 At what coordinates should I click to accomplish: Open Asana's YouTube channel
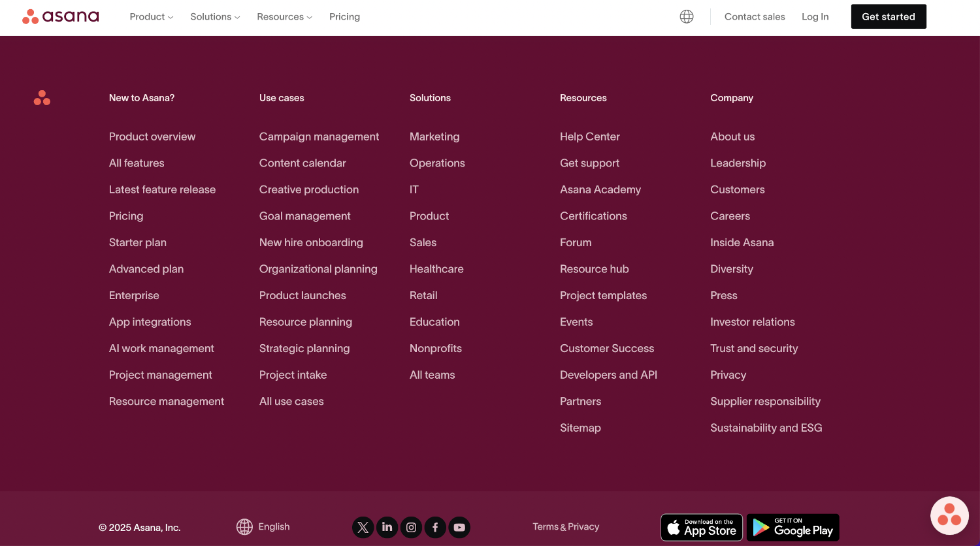[x=459, y=527]
